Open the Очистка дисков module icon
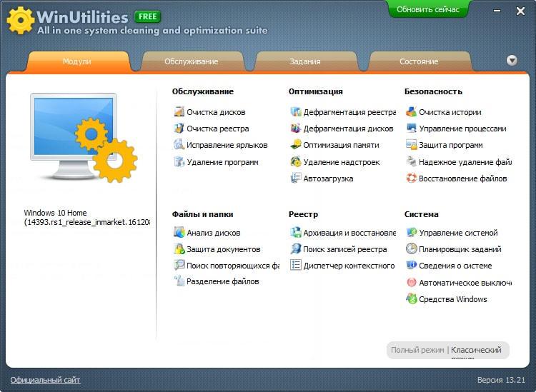The height and width of the screenshot is (392, 536). click(x=179, y=112)
